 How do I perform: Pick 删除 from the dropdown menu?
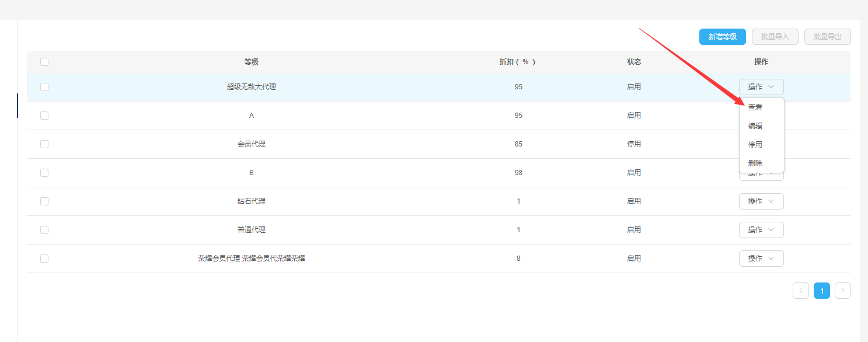tap(755, 163)
